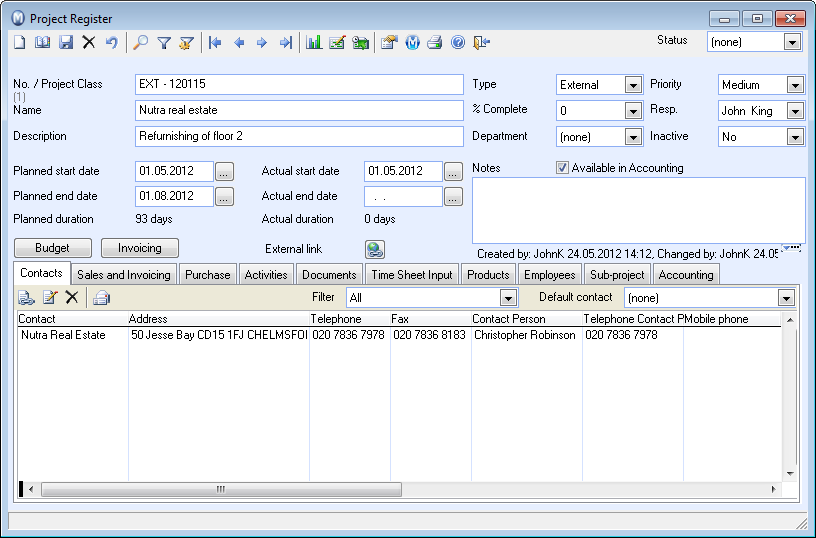Viewport: 816px width, 538px height.
Task: Jump to first record arrow icon
Action: point(215,43)
